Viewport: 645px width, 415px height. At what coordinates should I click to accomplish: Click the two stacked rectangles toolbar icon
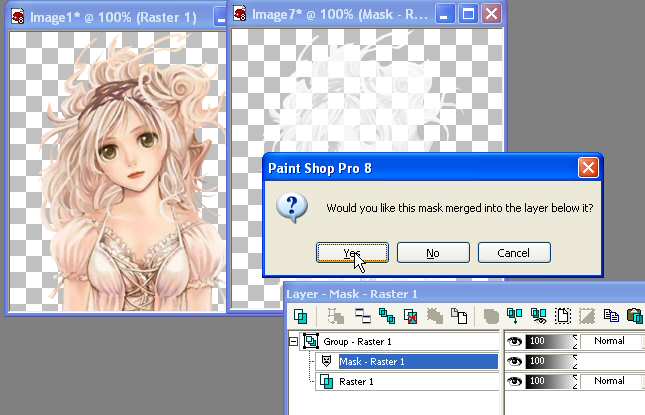pyautogui.click(x=363, y=316)
